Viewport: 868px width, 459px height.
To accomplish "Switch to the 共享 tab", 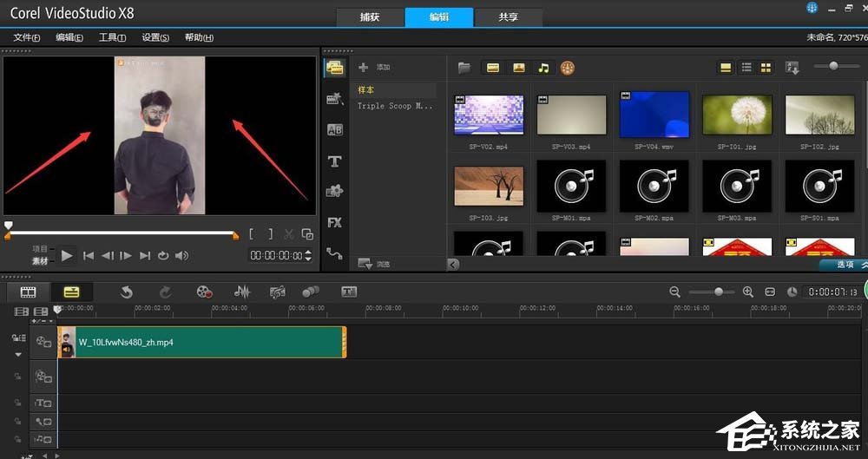I will pyautogui.click(x=510, y=16).
